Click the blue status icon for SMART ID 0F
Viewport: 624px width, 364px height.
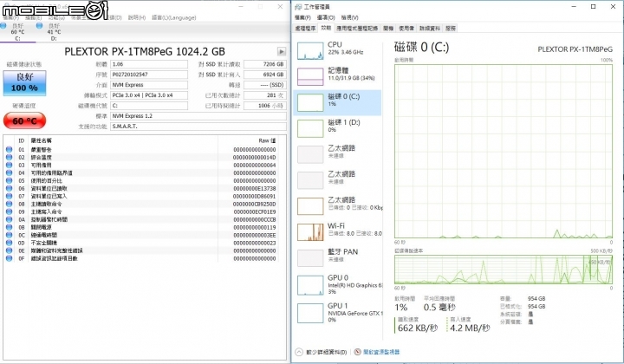pyautogui.click(x=10, y=258)
